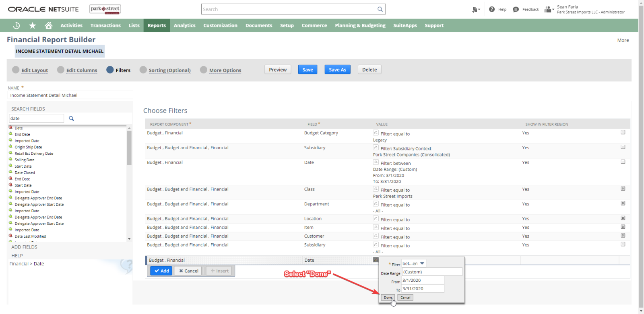Screen dimensions: 644x314
Task: Remove the Customer filter row
Action: 623,236
